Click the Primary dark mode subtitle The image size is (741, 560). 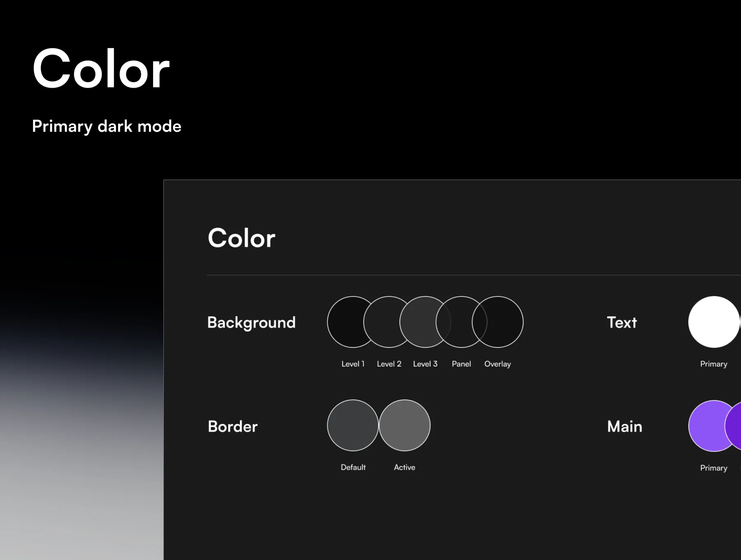click(x=107, y=126)
